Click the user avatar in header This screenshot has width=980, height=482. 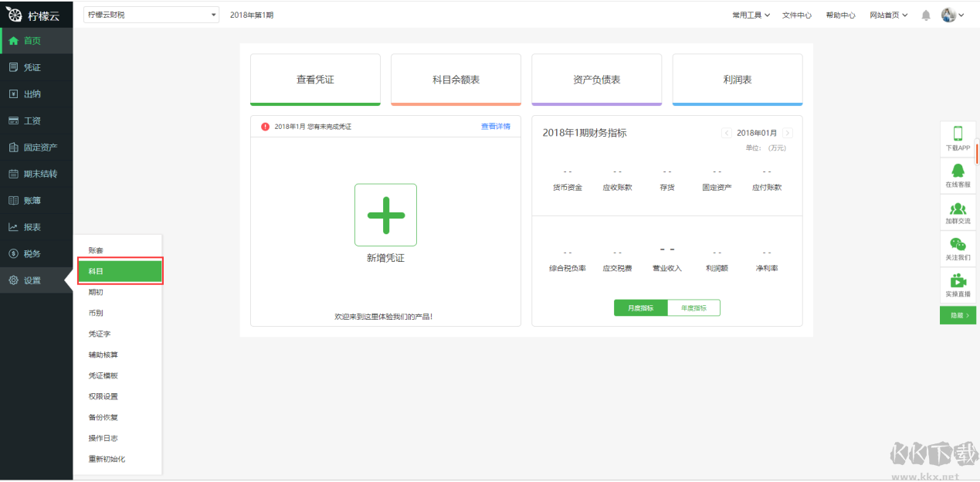949,15
